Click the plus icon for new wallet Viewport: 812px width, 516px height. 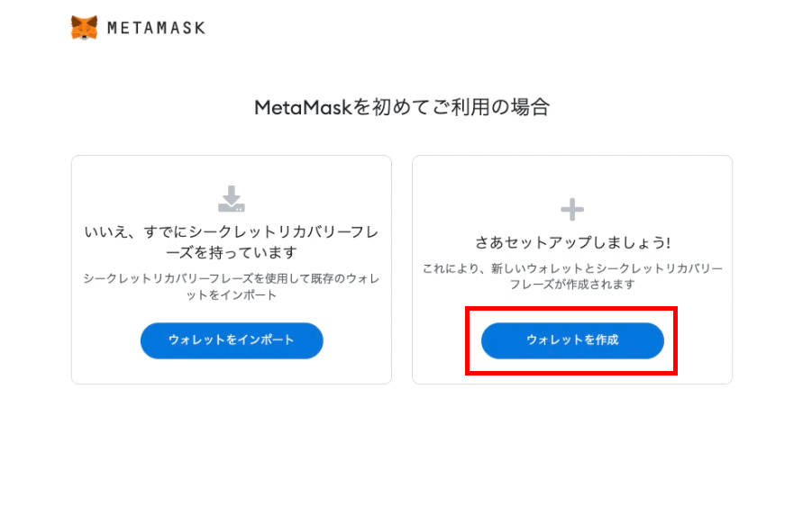(x=572, y=210)
